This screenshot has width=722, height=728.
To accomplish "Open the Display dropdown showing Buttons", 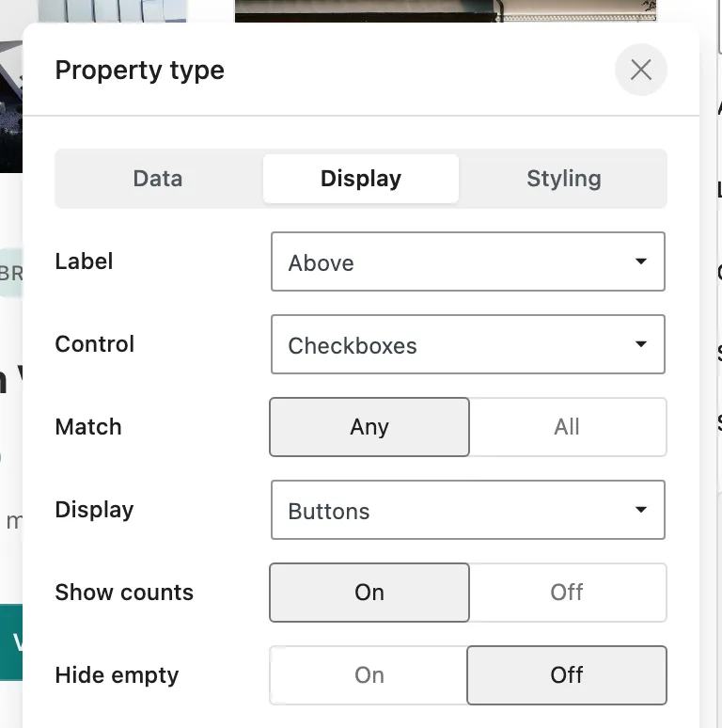I will pyautogui.click(x=468, y=510).
